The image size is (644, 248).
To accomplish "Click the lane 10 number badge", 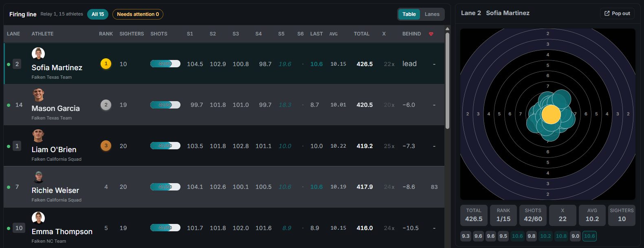I will click(x=19, y=228).
